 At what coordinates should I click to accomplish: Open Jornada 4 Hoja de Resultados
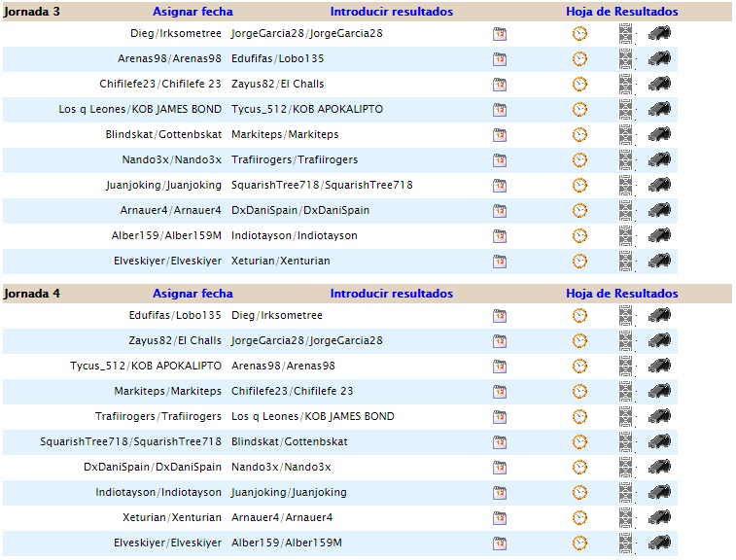622,294
